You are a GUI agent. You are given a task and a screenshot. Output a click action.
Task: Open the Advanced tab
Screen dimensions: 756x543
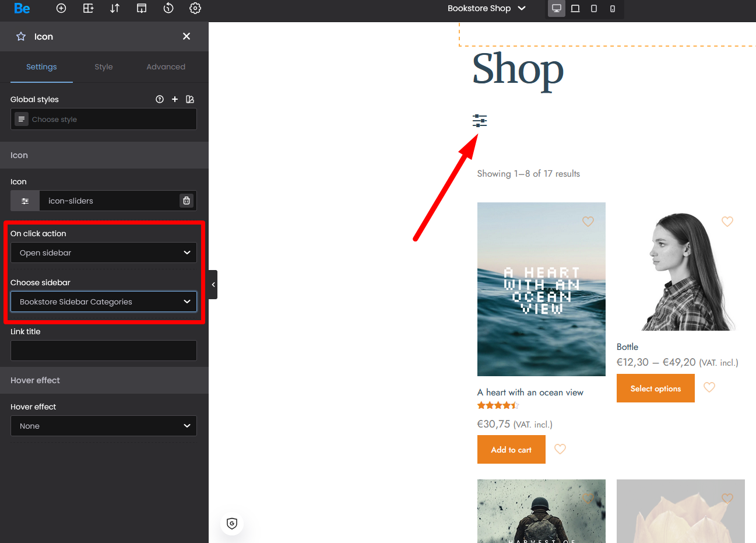(x=166, y=67)
